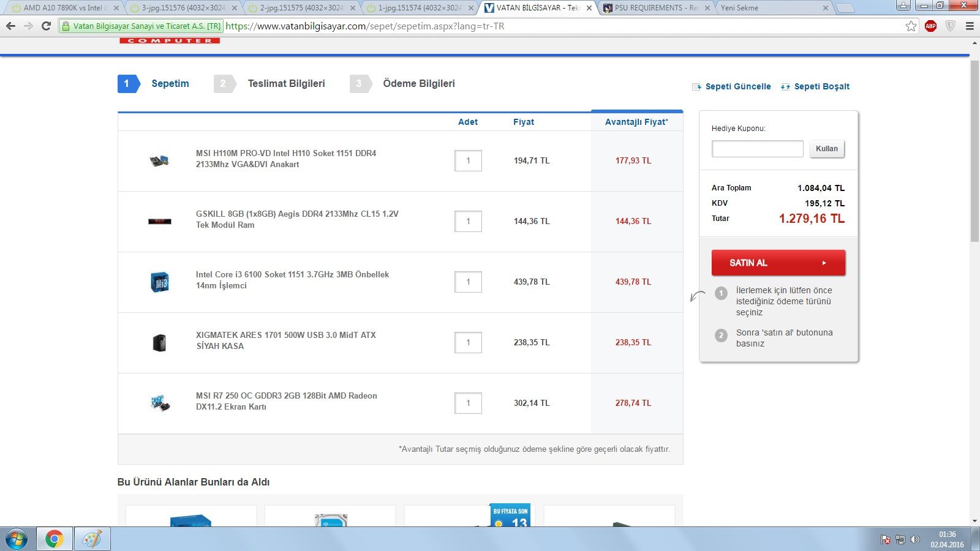Click the MSI R7 250 graphics card thumbnail
980x551 pixels.
coord(159,403)
